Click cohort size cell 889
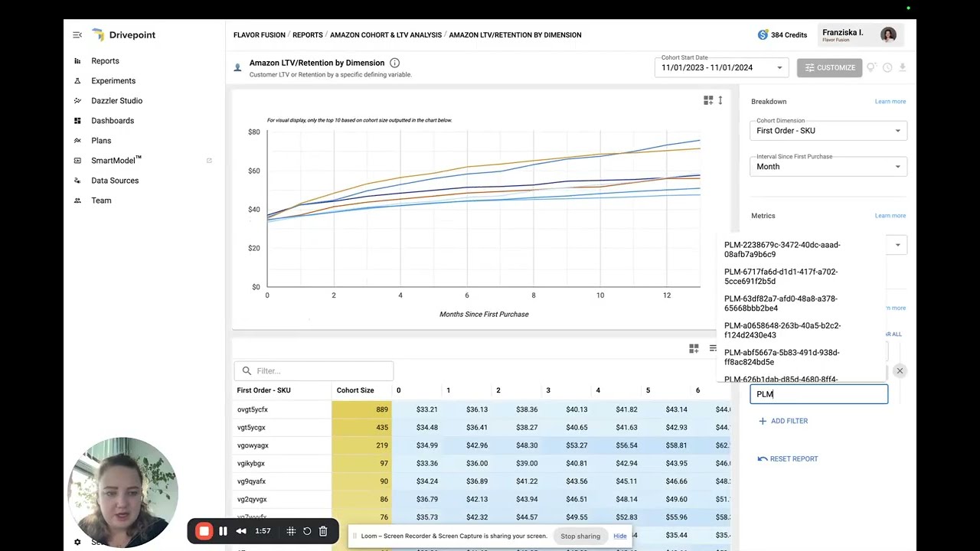 361,409
